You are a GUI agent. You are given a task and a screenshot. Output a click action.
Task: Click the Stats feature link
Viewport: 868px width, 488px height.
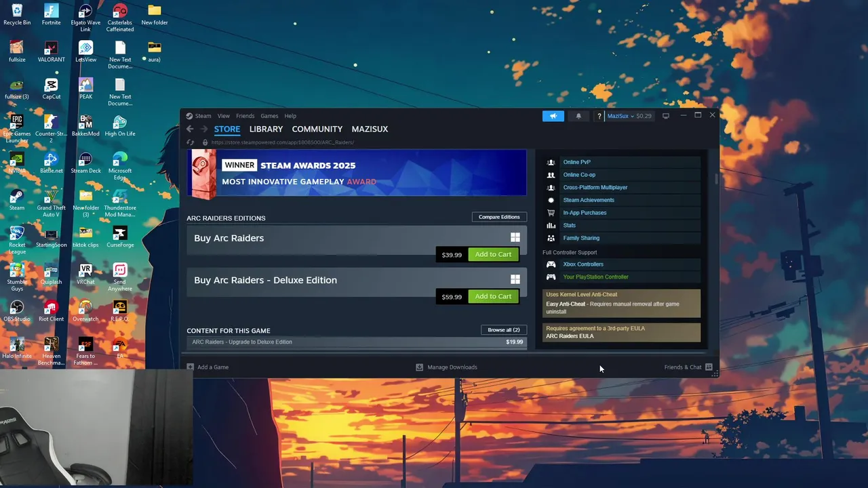(569, 225)
